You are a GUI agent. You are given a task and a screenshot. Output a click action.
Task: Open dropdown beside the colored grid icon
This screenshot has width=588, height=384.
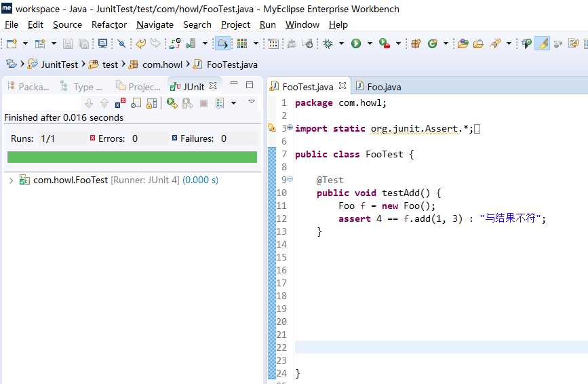click(x=256, y=43)
